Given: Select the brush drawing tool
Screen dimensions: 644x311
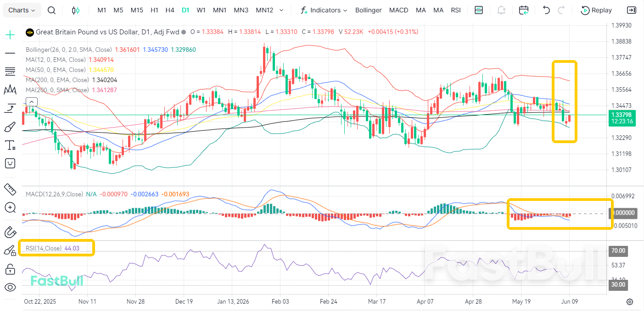Looking at the screenshot, I should point(10,127).
